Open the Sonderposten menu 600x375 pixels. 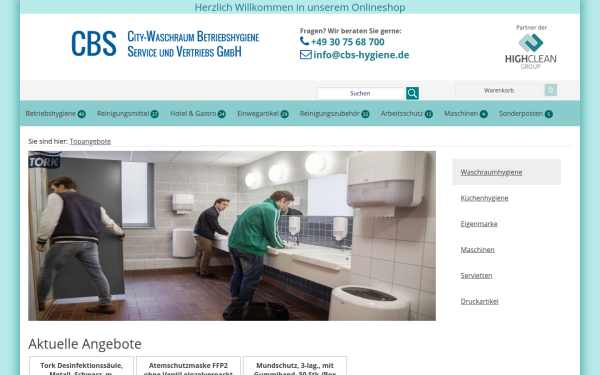point(525,114)
